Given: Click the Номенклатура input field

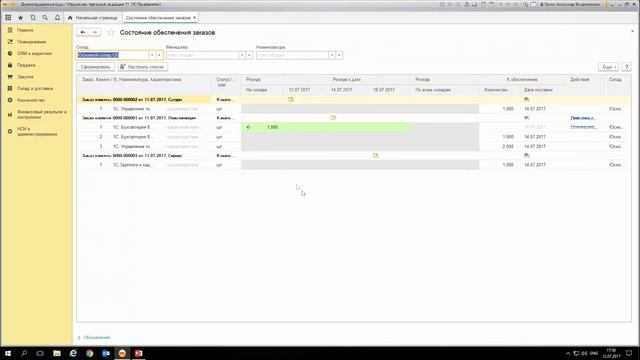Looking at the screenshot, I should [292, 55].
